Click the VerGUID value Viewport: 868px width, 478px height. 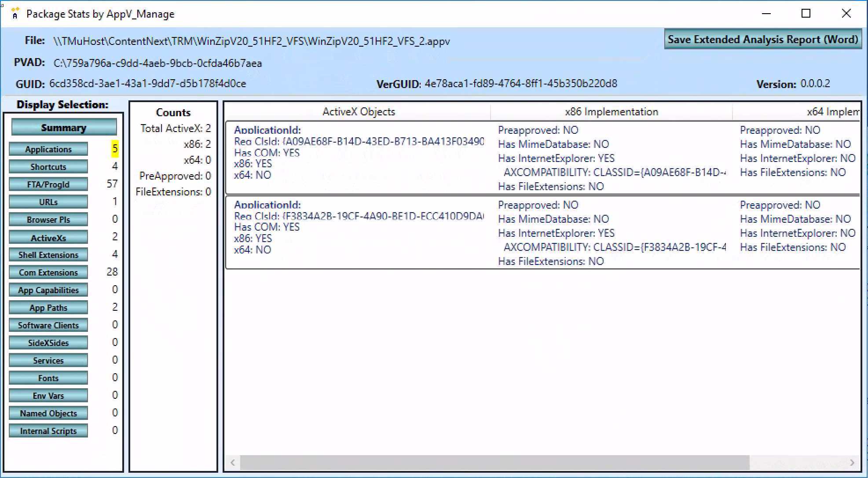(521, 84)
